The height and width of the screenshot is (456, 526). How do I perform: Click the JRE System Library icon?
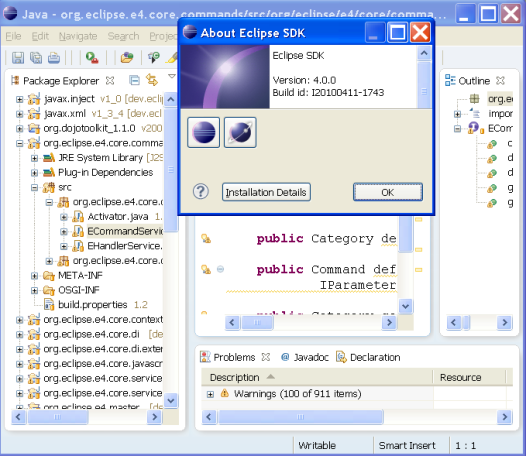tap(49, 158)
